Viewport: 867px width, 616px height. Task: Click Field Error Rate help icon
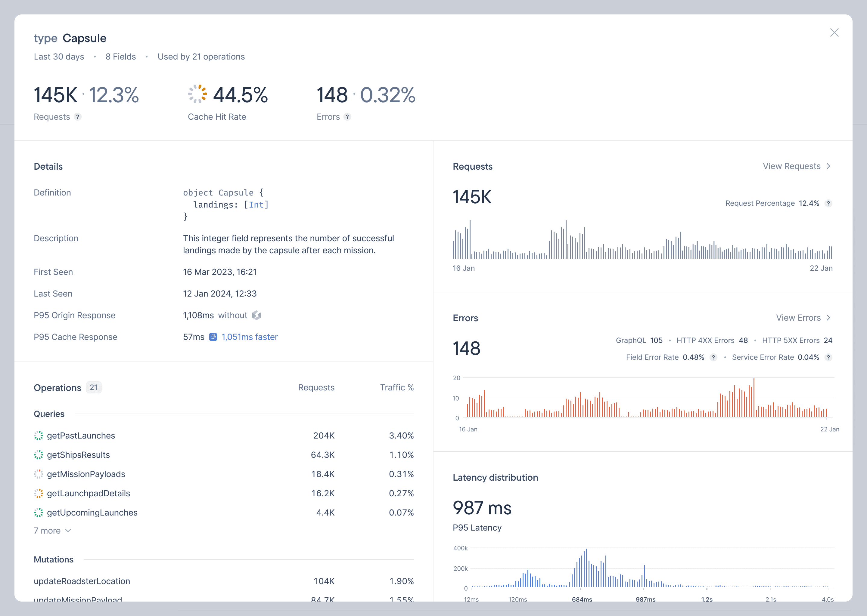click(x=713, y=357)
